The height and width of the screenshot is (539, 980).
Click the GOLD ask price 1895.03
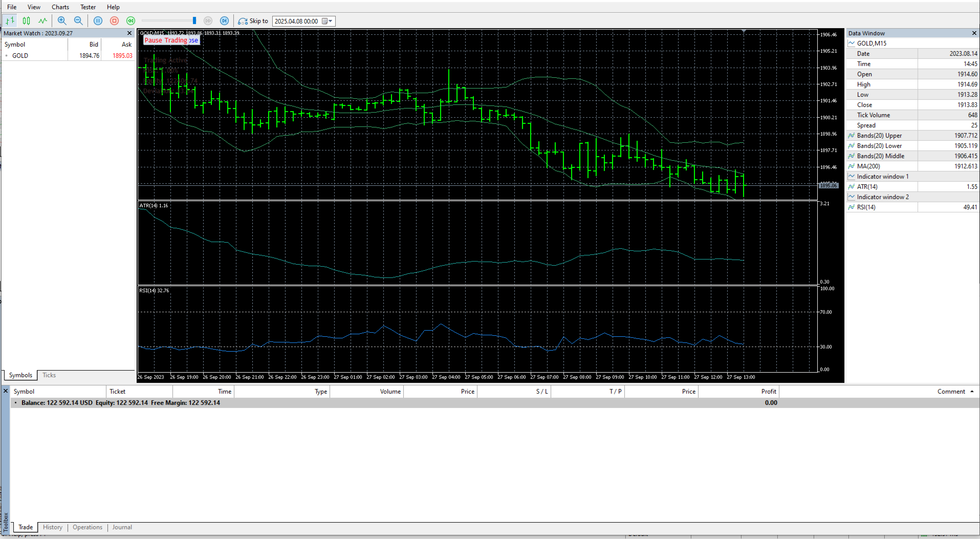tap(122, 56)
